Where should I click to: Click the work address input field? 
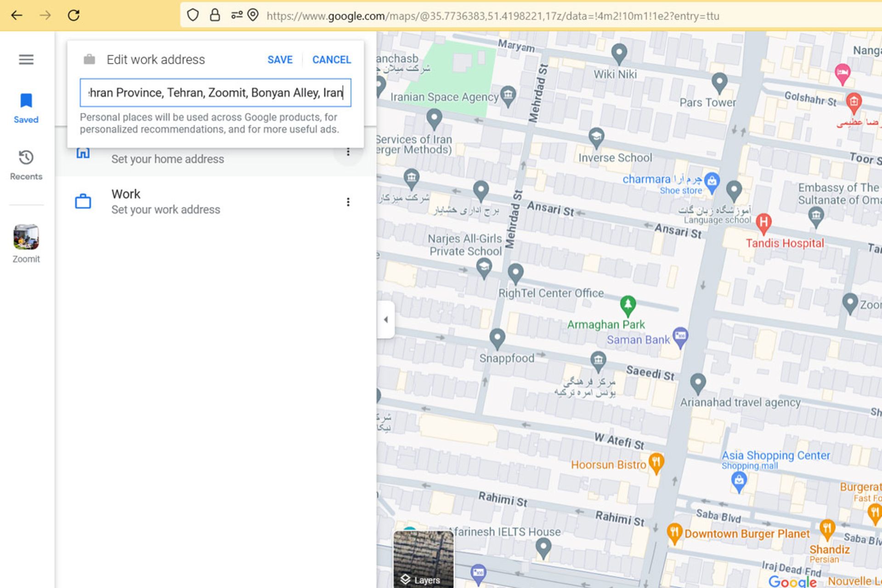click(x=215, y=93)
